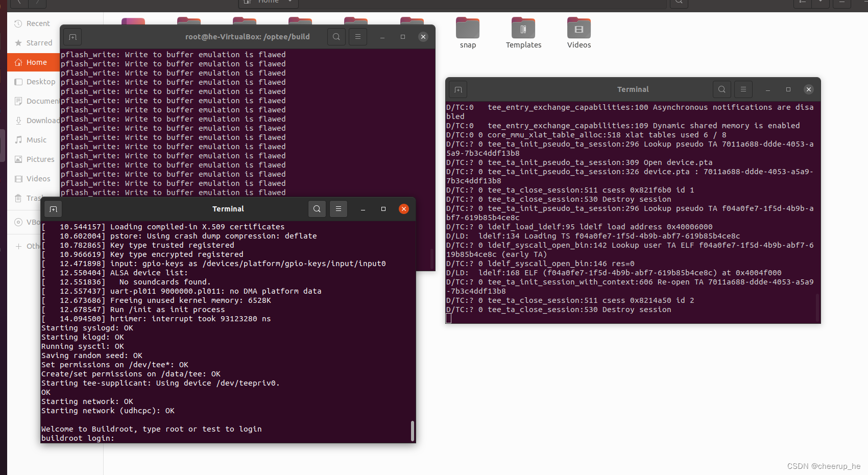Close the buildroot login Terminal window

[404, 209]
